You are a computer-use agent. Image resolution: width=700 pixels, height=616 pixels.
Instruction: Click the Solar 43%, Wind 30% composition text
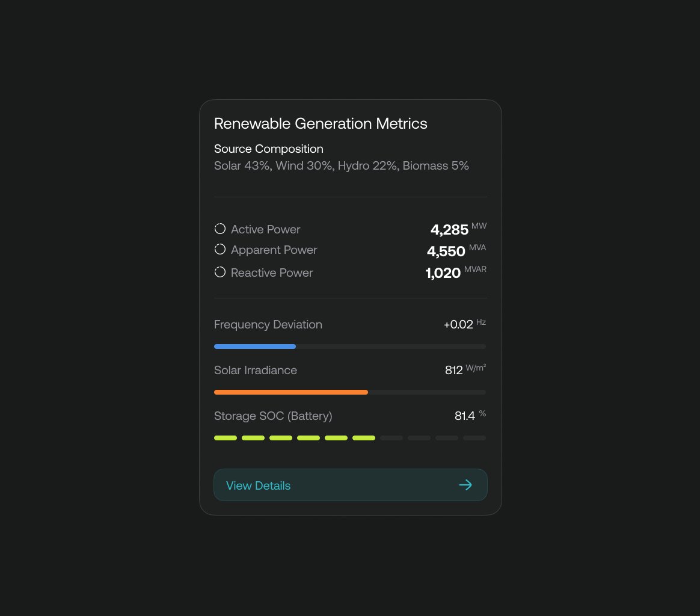tap(341, 165)
